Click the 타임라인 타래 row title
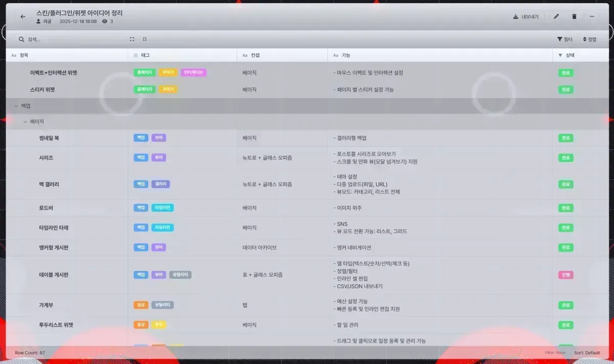This screenshot has height=364, width=614. pos(53,227)
